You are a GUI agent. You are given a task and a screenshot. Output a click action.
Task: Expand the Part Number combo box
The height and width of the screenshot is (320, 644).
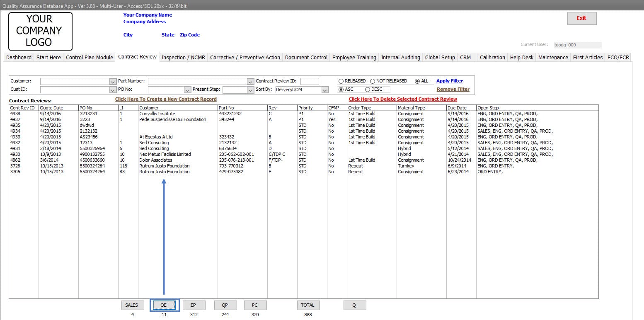(x=250, y=81)
